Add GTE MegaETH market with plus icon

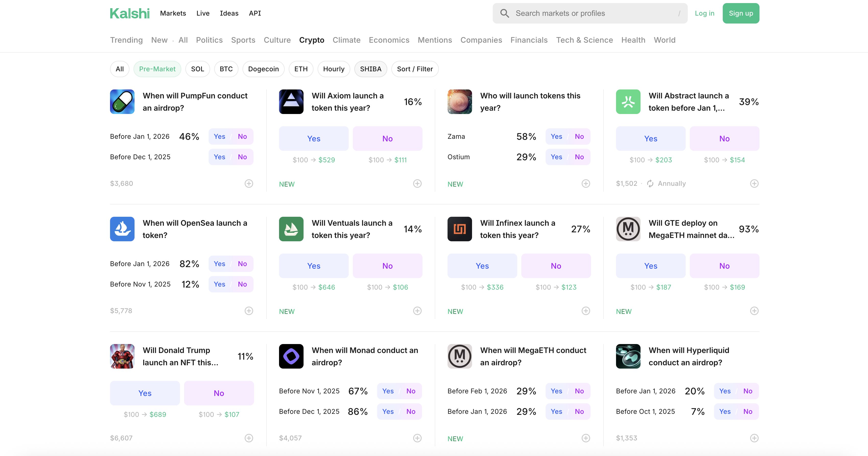coord(754,311)
